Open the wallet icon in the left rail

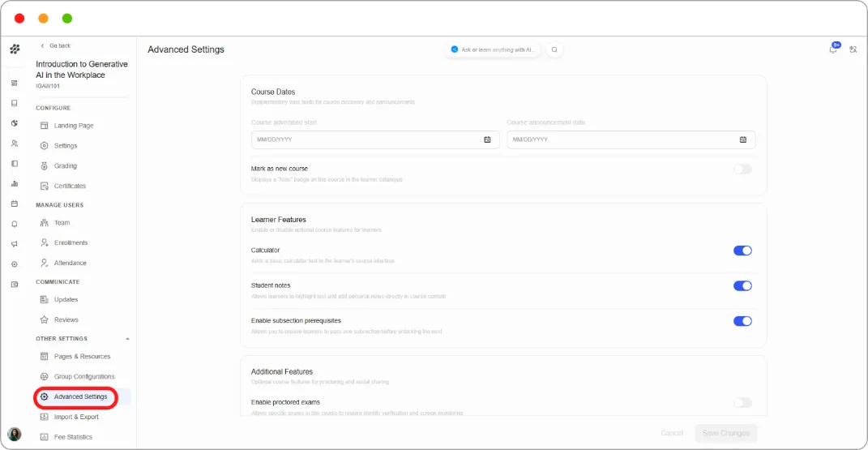coord(15,285)
